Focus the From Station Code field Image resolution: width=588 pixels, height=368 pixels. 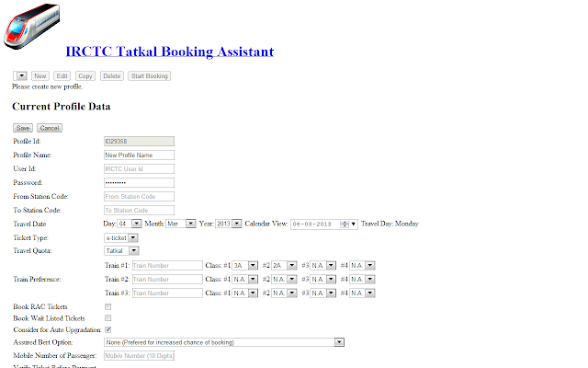pos(139,196)
